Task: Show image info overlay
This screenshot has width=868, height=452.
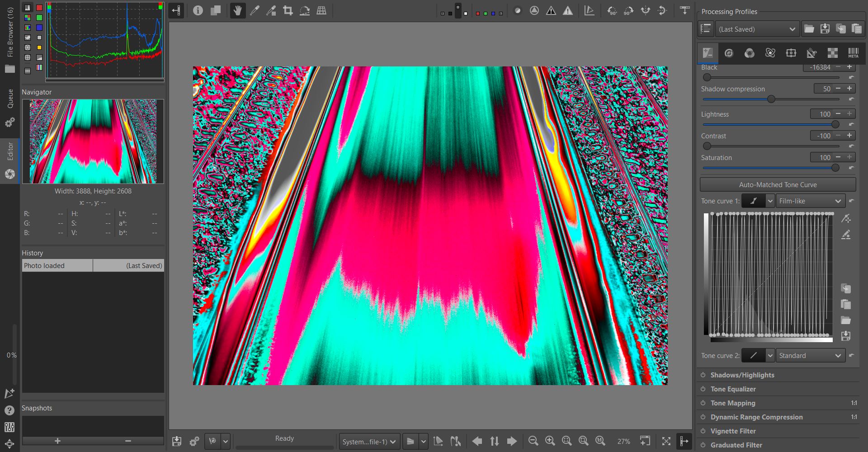Action: 198,10
